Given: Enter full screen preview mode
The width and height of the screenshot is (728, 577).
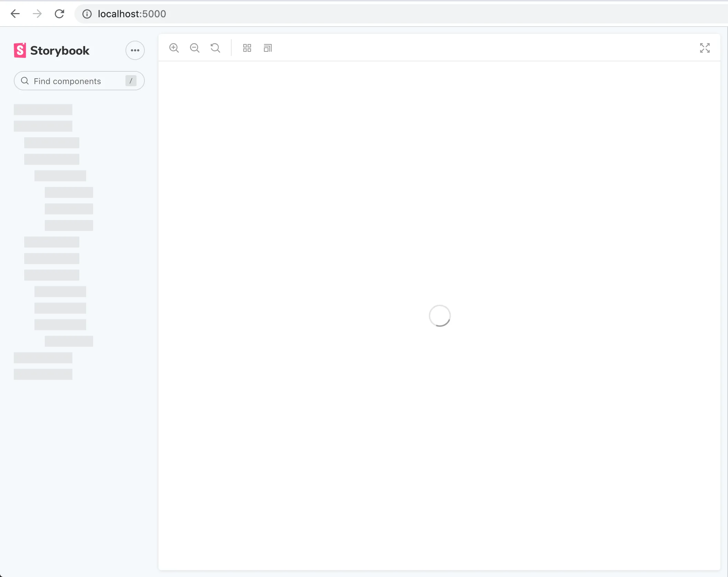Looking at the screenshot, I should [x=705, y=48].
